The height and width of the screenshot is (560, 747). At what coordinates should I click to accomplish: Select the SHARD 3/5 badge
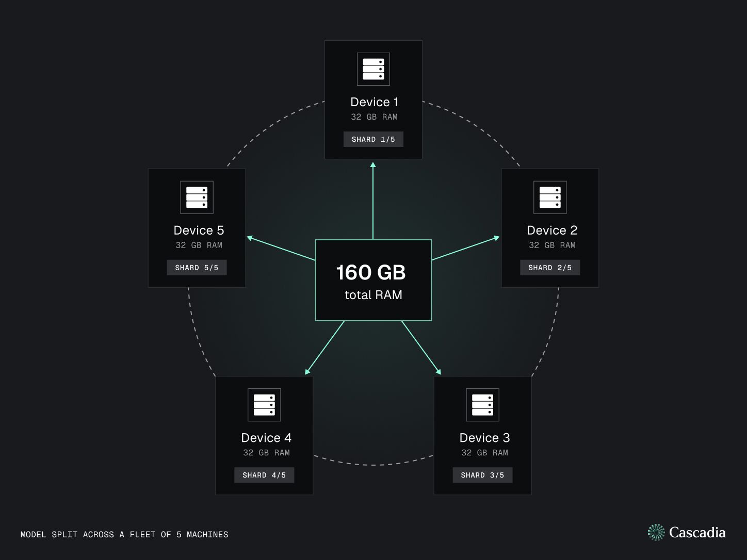pos(482,475)
